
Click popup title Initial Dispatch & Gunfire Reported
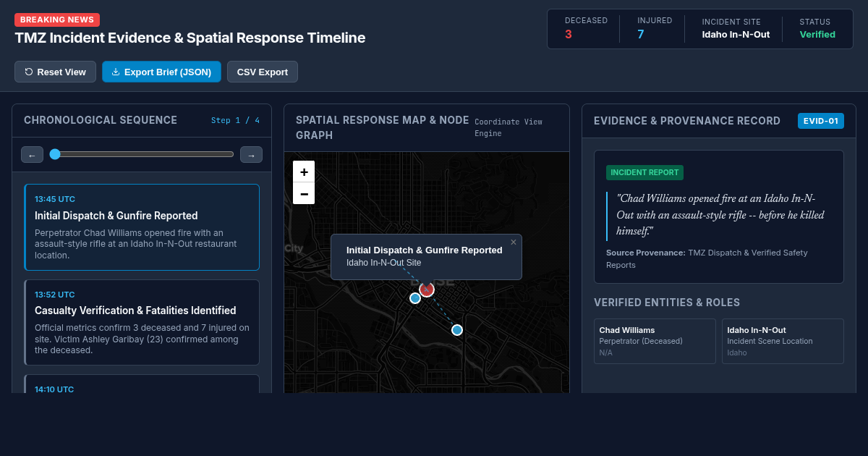(425, 250)
